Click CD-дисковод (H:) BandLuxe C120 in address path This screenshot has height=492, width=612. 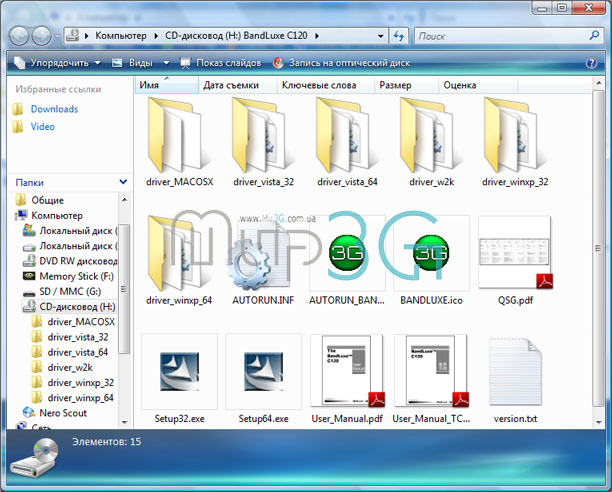236,36
